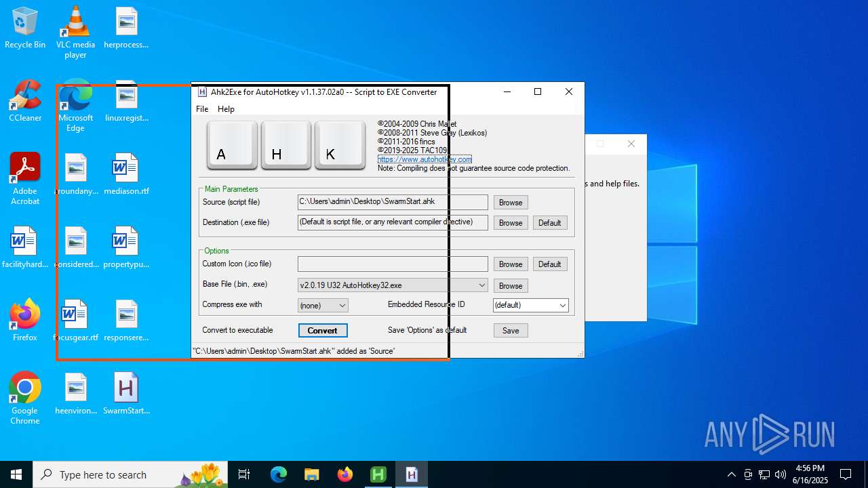
Task: Click the status bar 'added as Source' message
Action: tap(294, 351)
